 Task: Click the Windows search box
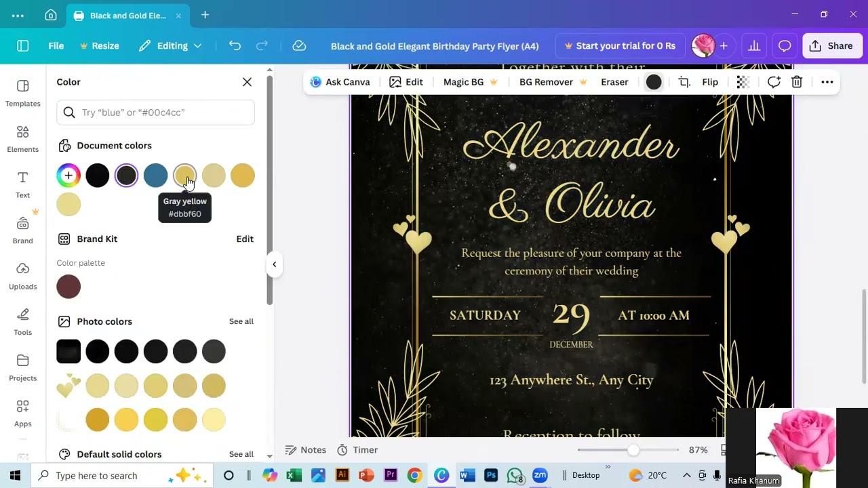click(122, 475)
